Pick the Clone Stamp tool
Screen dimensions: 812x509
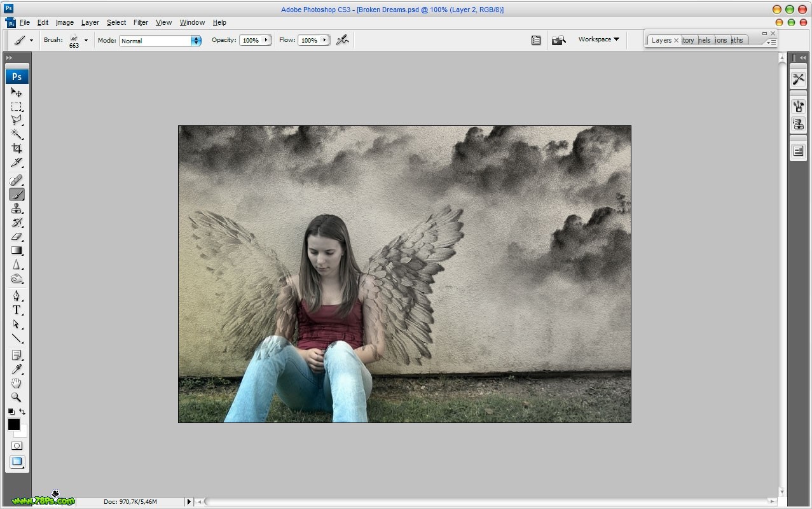click(x=17, y=209)
